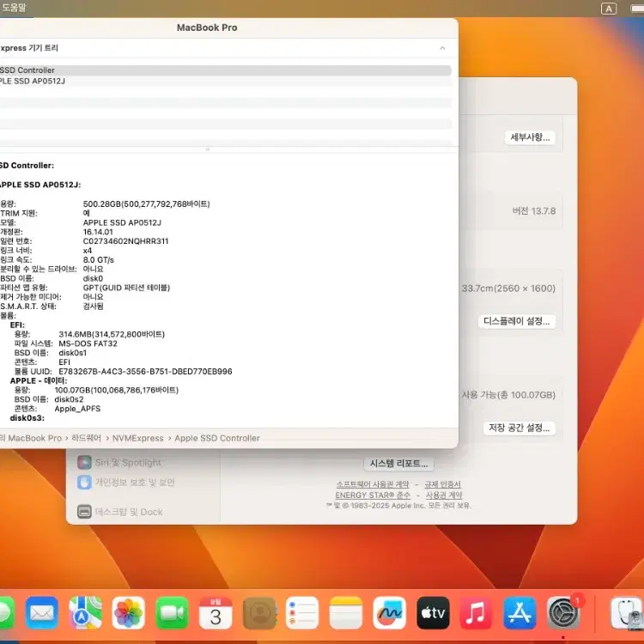Image resolution: width=644 pixels, height=644 pixels.
Task: Click the BSD name value disk0
Action: tap(93, 278)
